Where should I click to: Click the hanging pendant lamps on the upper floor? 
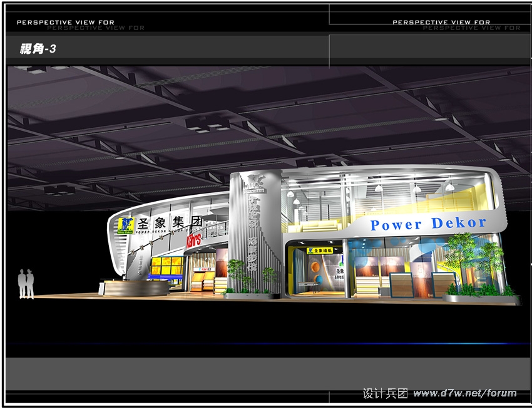[416, 187]
